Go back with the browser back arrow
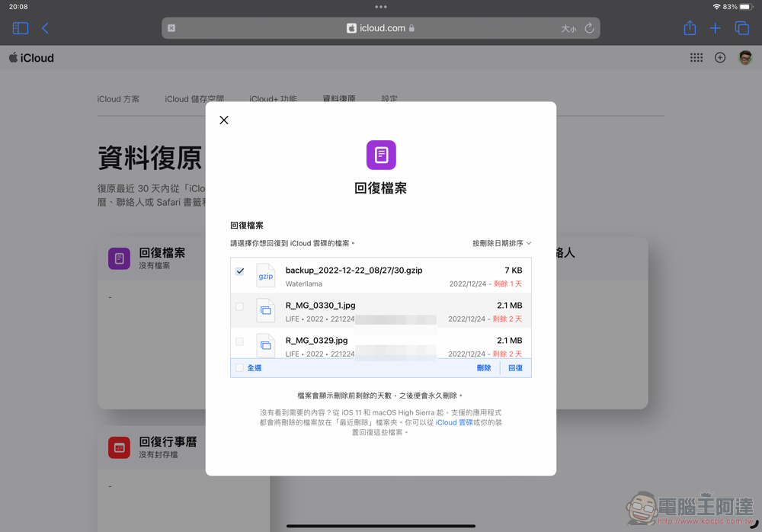762x532 pixels. [46, 28]
